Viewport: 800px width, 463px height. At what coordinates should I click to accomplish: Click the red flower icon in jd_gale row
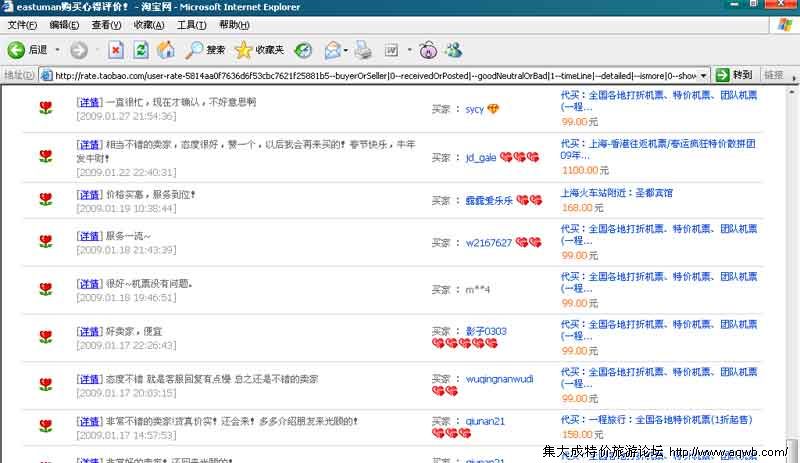coord(46,156)
